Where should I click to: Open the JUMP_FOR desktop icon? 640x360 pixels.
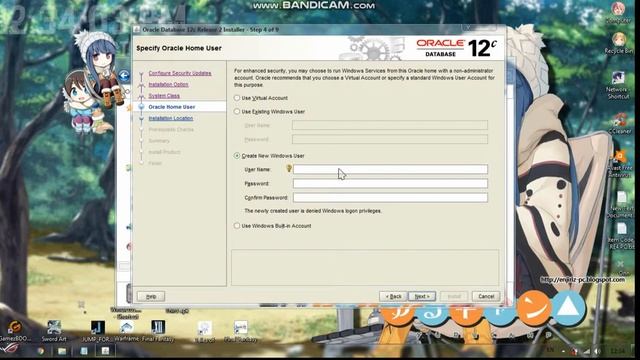[97, 331]
